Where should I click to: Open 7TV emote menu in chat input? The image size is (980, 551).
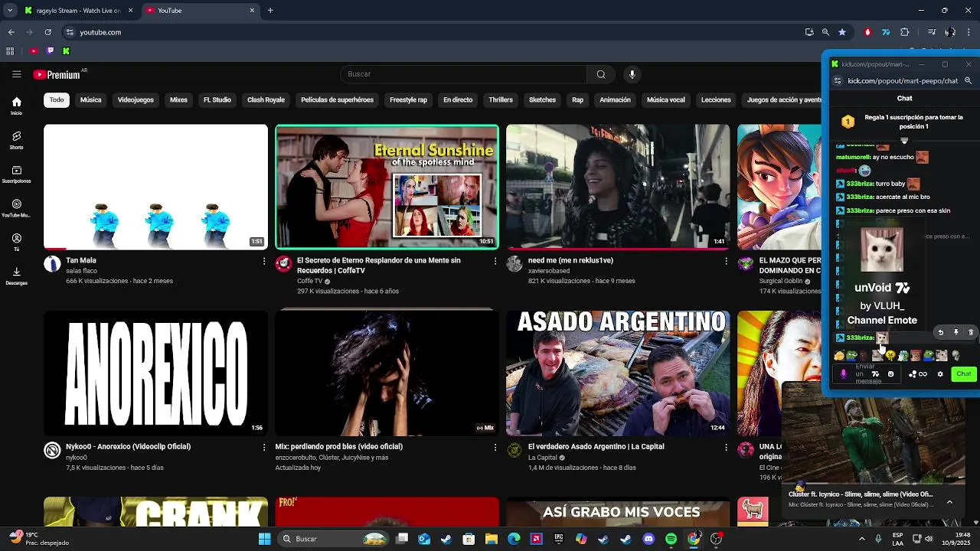point(875,374)
